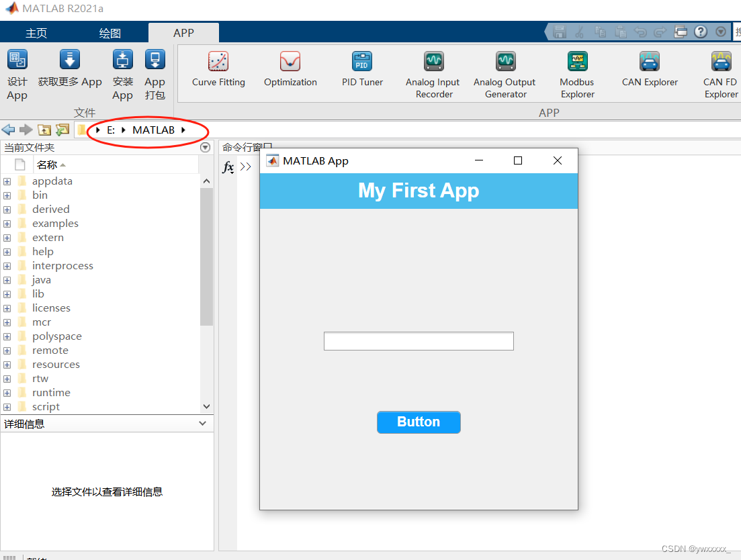Select the rtw folder
This screenshot has height=560, width=741.
click(x=40, y=379)
